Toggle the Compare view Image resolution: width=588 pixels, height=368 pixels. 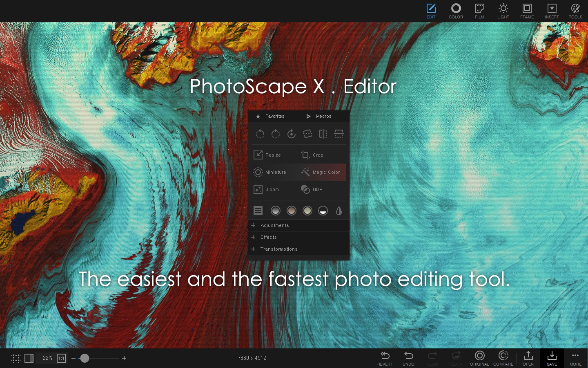tap(503, 358)
